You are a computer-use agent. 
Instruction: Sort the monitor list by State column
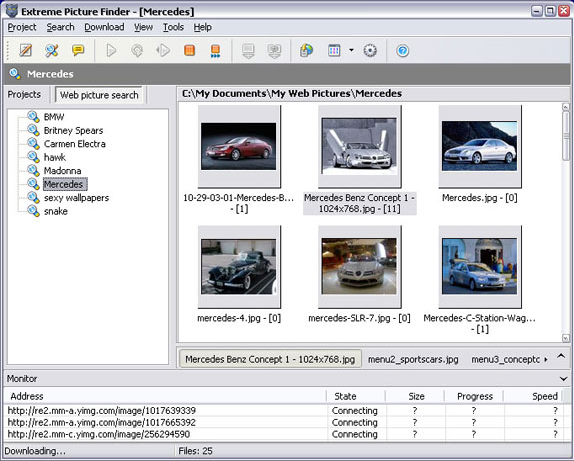coord(345,396)
